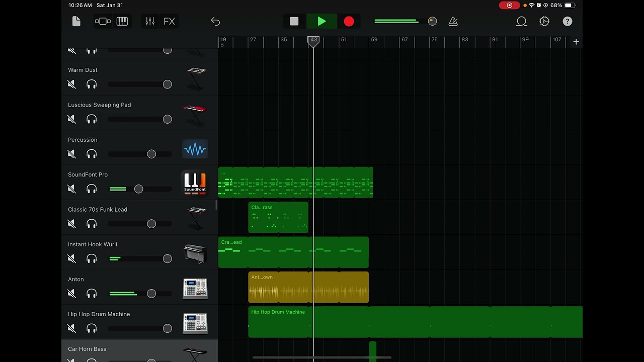Select the 'Cra...ead' region
This screenshot has height=362, width=644.
(293, 252)
